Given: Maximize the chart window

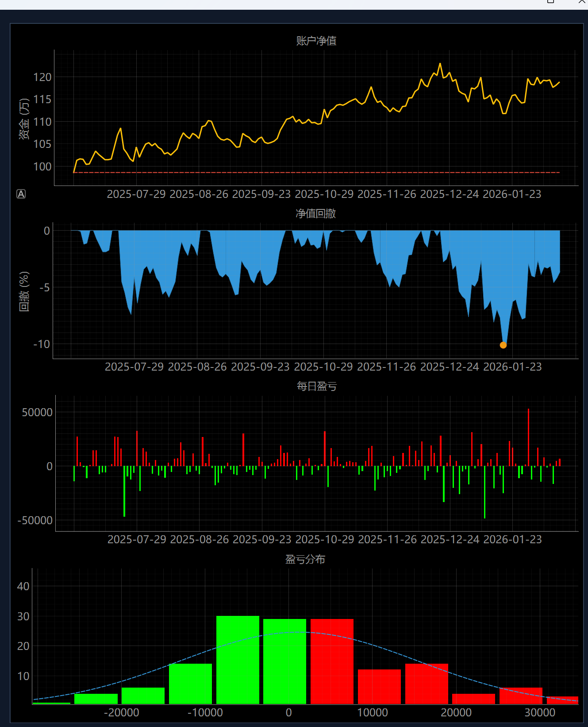Looking at the screenshot, I should point(550,2).
